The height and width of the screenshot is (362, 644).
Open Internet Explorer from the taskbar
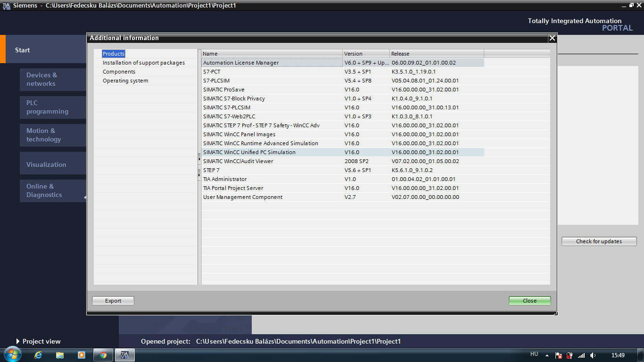38,355
